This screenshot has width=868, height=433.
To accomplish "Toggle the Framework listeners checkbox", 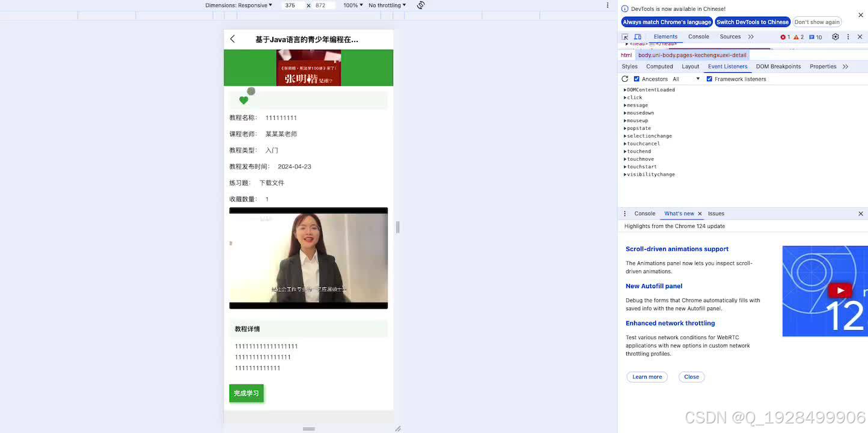I will click(x=709, y=79).
